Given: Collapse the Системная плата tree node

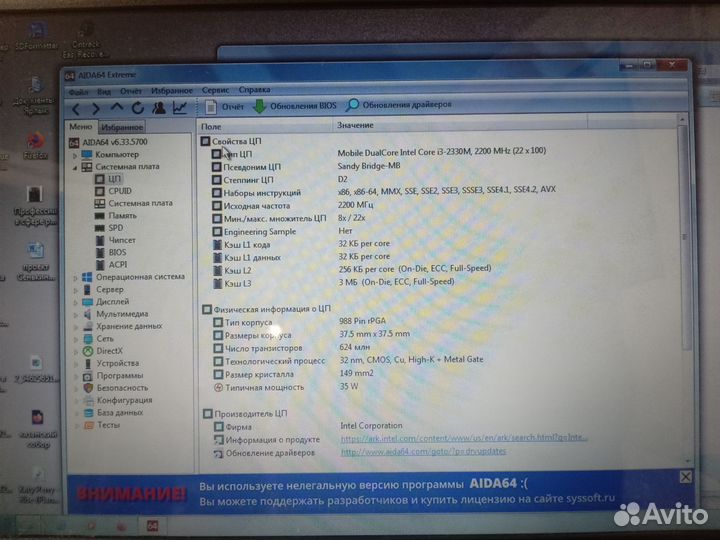Looking at the screenshot, I should [x=75, y=168].
